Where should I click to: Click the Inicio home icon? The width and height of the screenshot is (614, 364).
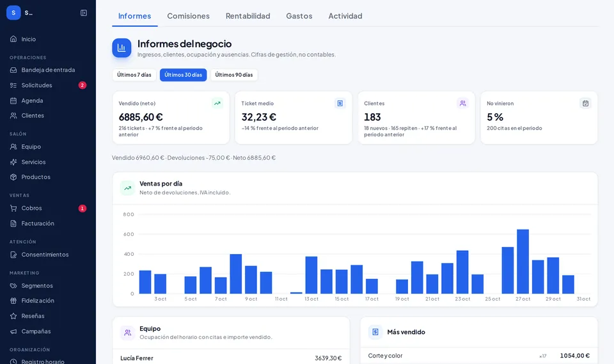pyautogui.click(x=13, y=39)
